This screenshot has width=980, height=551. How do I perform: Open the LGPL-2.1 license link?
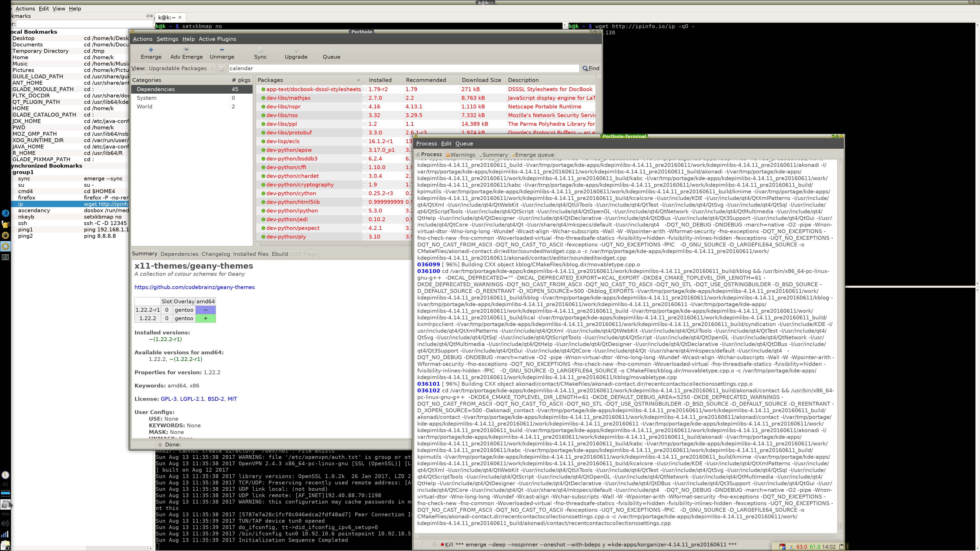click(192, 399)
